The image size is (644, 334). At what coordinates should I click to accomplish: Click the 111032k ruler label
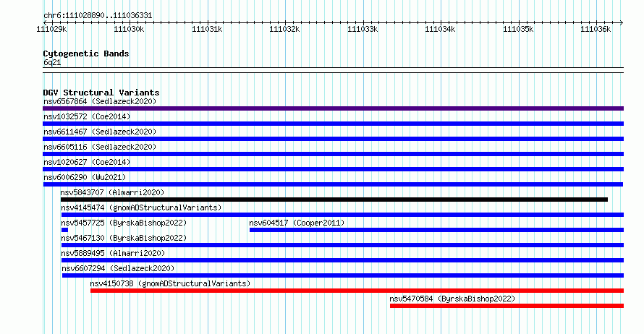284,29
